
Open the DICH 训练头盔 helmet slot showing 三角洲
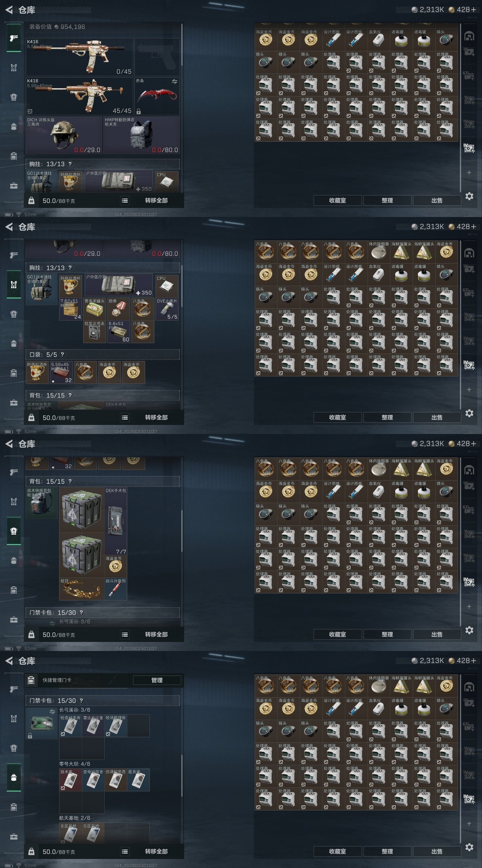pos(64,135)
